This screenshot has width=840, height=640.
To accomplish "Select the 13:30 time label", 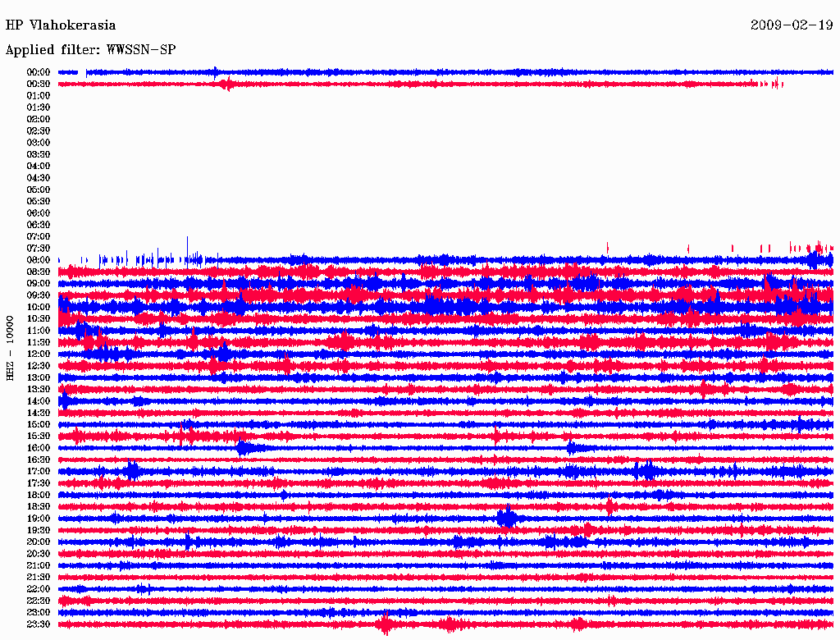I will [38, 389].
